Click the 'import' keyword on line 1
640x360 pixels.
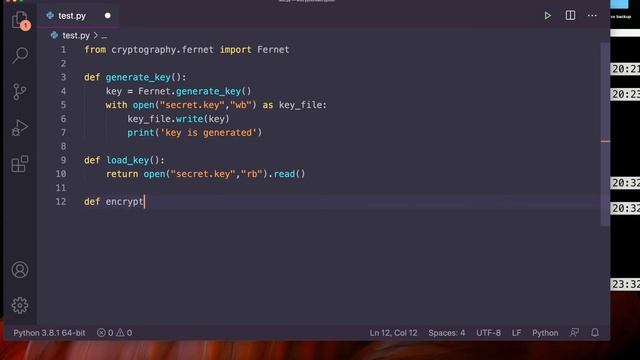pos(236,50)
